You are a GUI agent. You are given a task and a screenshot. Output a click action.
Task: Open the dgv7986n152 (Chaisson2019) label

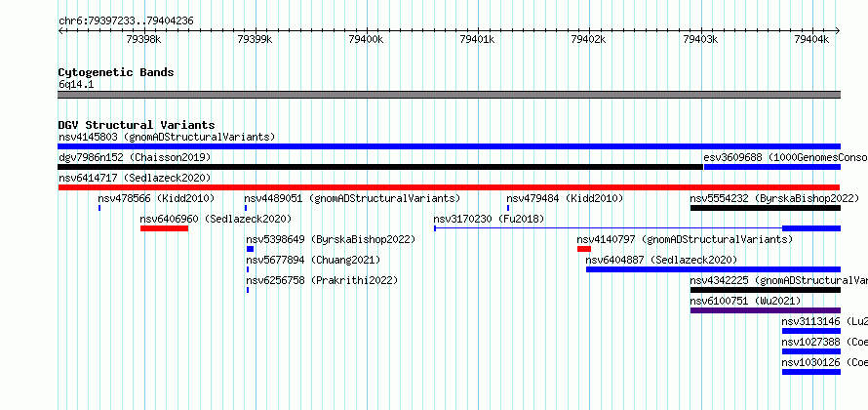pos(135,157)
